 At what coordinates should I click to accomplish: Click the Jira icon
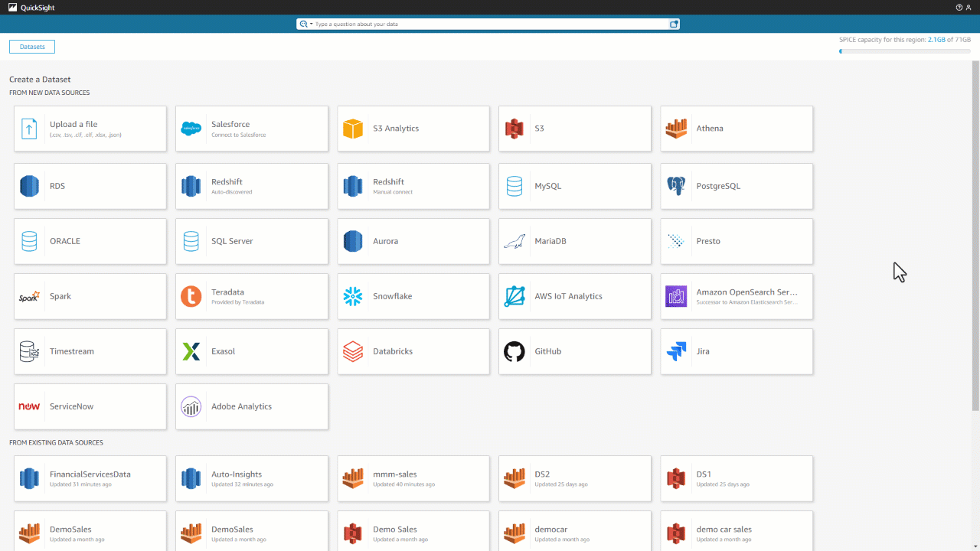point(676,351)
